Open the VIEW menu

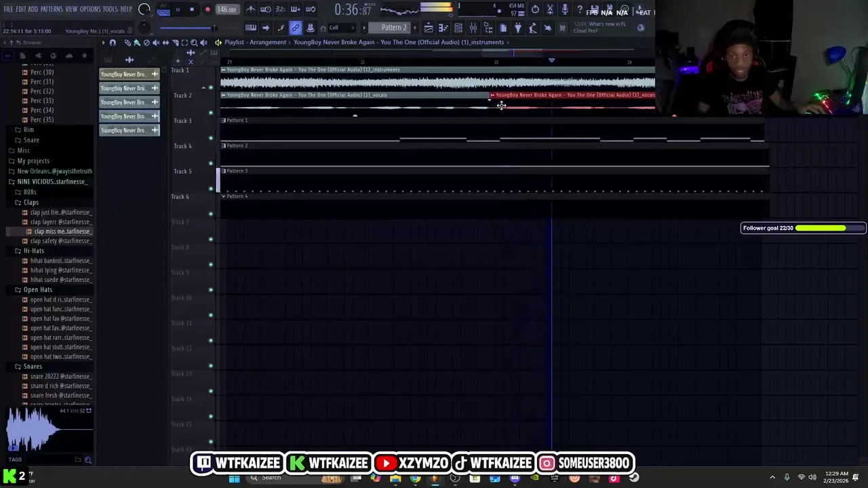[71, 9]
